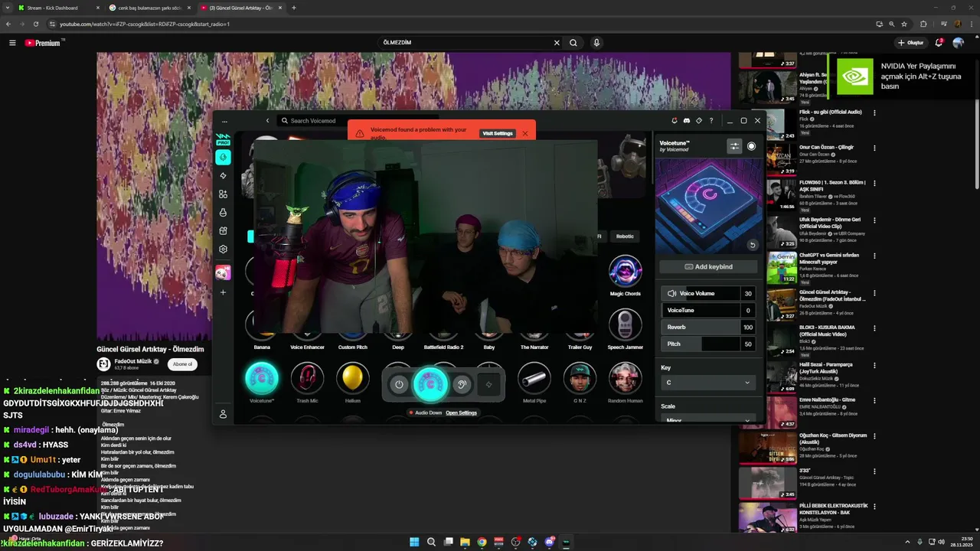Toggle Voicetune sliders settings view
This screenshot has width=980, height=551.
[x=734, y=146]
